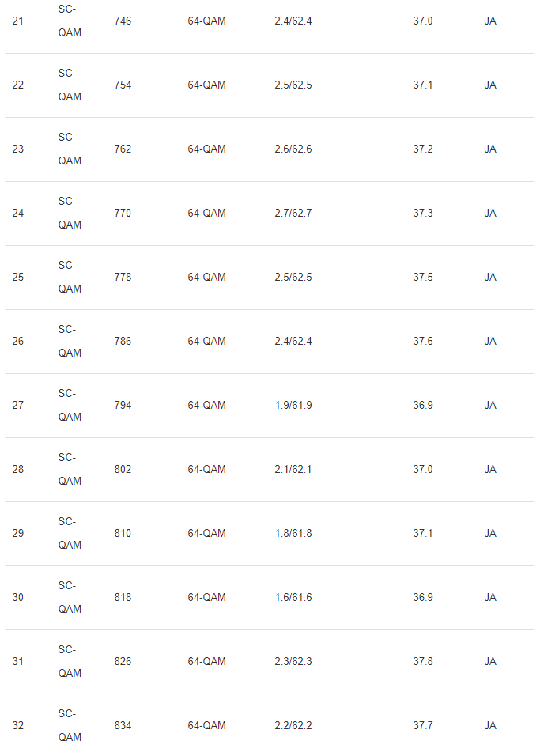Viewport: 559px width, 756px height.
Task: Click SNR value 37.2
Action: [423, 149]
